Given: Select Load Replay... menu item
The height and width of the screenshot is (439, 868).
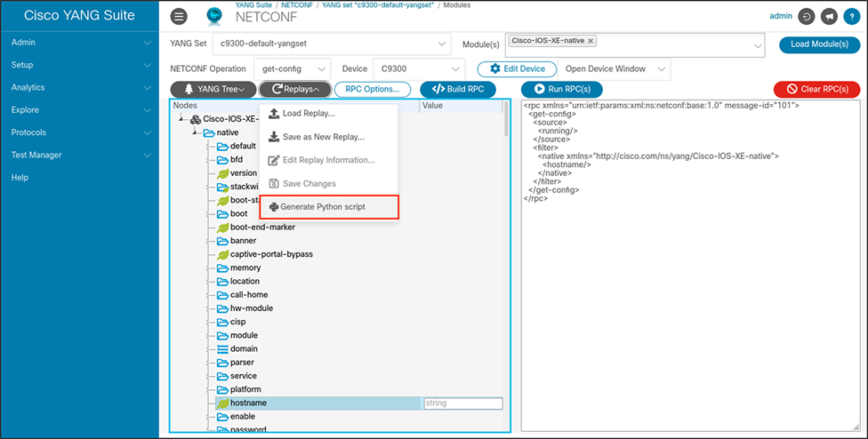Looking at the screenshot, I should (x=328, y=114).
